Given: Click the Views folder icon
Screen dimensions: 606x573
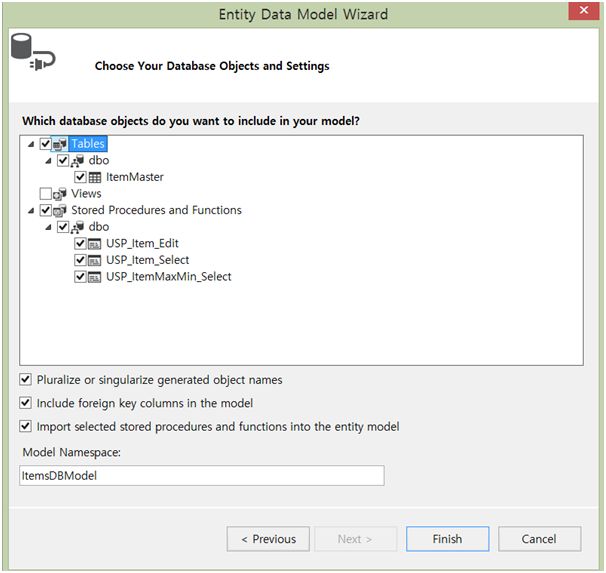Looking at the screenshot, I should (60, 193).
